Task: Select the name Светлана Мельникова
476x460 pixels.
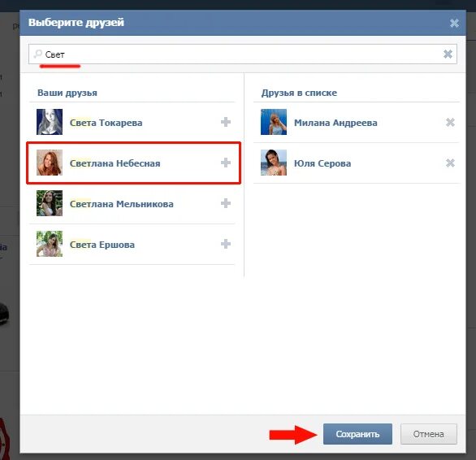Action: click(x=122, y=204)
